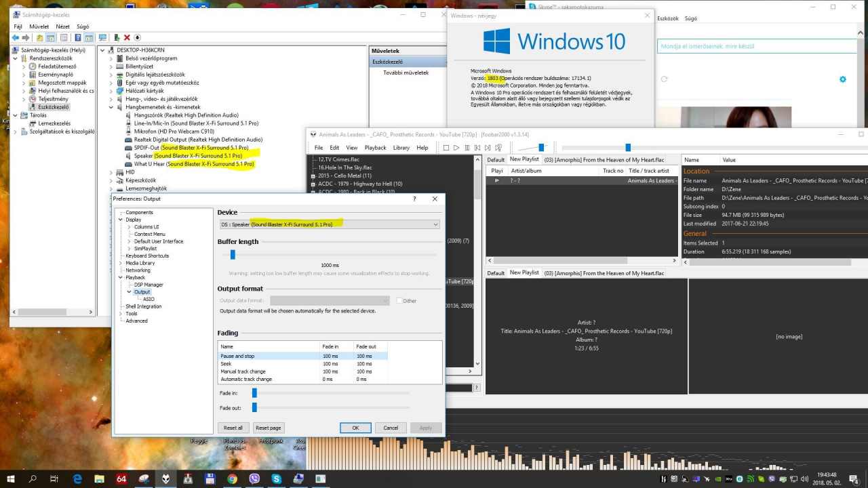Open the Nézet menu in Számítógép-kezelés
Screen dimensions: 868x488
click(x=63, y=26)
